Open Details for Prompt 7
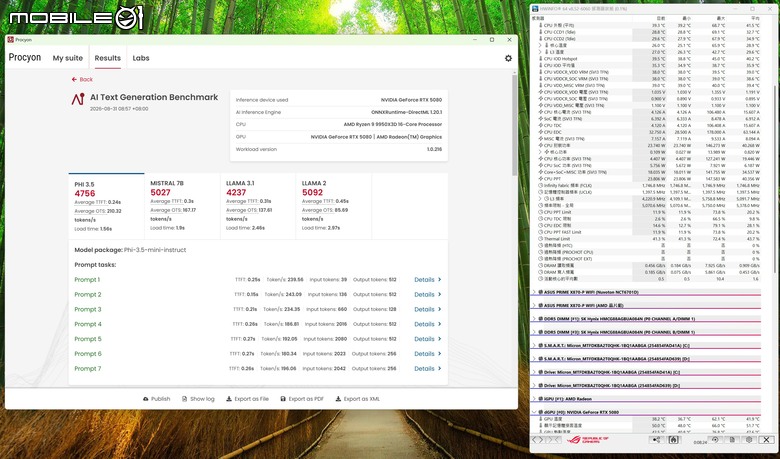Image resolution: width=780 pixels, height=459 pixels. pos(427,369)
